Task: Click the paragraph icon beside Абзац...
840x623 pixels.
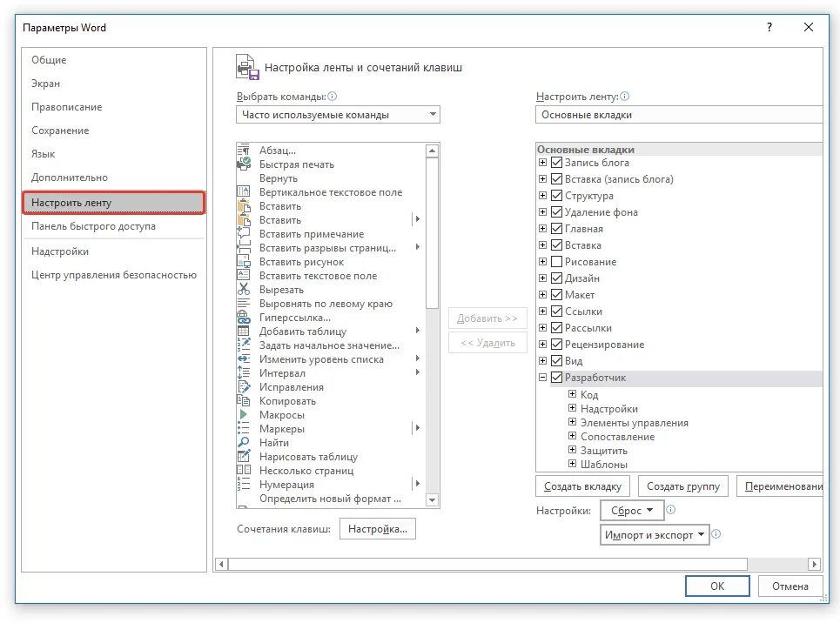Action: (x=243, y=150)
